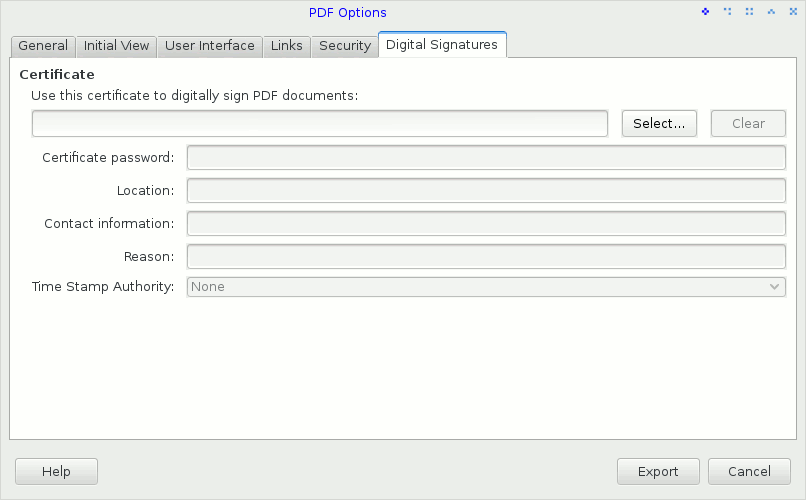
Task: Open Help for PDF Options
Action: [56, 472]
